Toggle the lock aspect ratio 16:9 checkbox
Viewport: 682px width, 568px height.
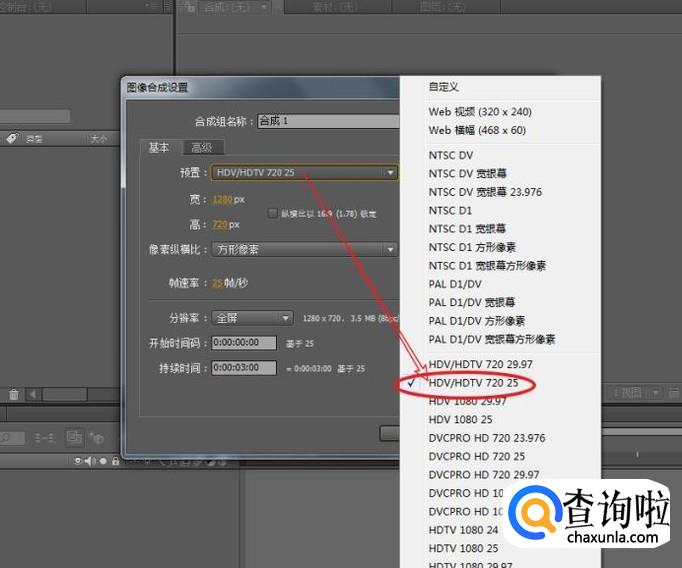[272, 214]
